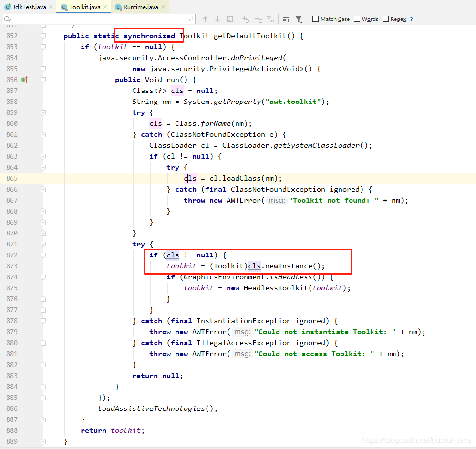Go to previous occurrence with the up arrow
476x449 pixels.
coord(205,19)
